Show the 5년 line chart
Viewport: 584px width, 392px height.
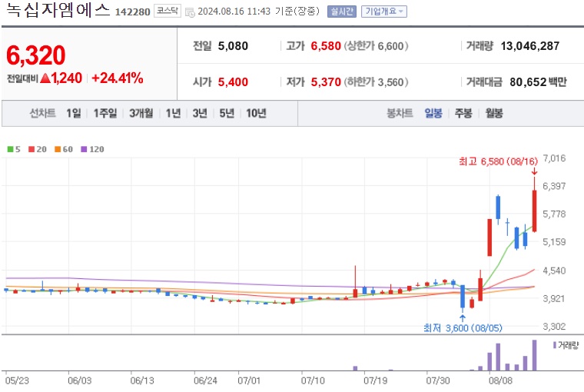coord(227,113)
